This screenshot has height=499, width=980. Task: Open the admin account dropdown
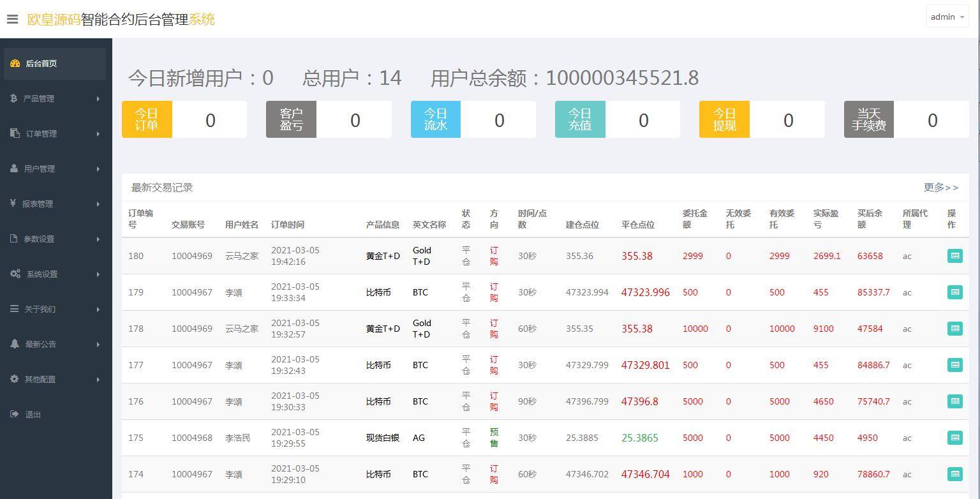[x=947, y=17]
